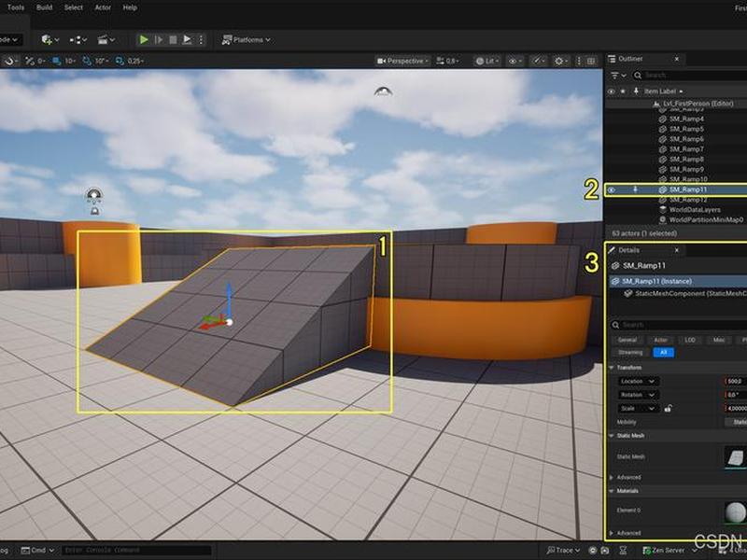747x560 pixels.
Task: Open the quick add content dropdown
Action: coord(50,40)
